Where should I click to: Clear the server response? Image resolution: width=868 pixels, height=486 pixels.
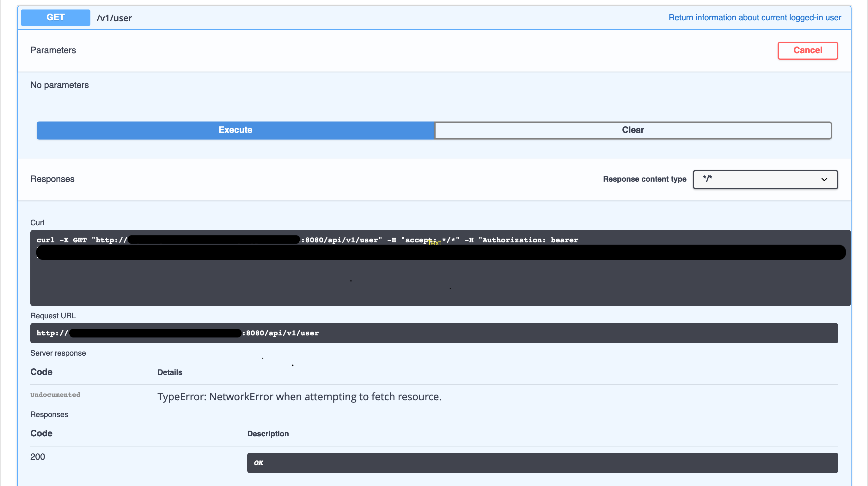[632, 130]
